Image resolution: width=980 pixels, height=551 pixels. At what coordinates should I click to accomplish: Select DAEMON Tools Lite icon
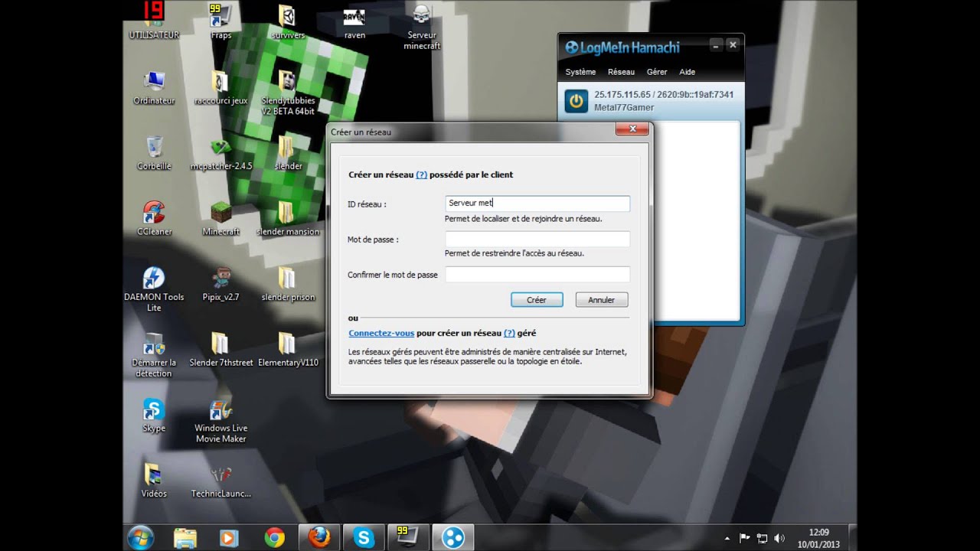pos(154,289)
